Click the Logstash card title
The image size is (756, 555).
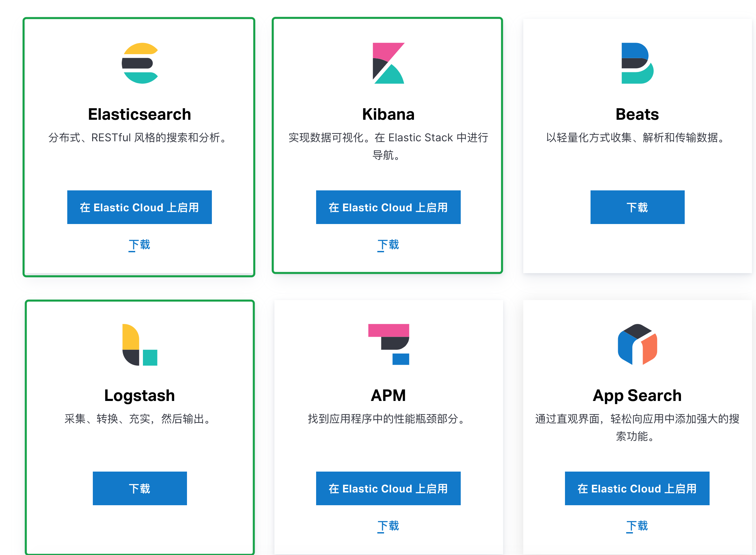pos(140,396)
